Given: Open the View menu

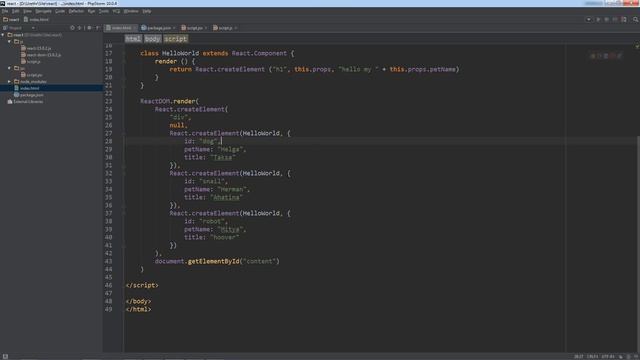Looking at the screenshot, I should [27, 11].
